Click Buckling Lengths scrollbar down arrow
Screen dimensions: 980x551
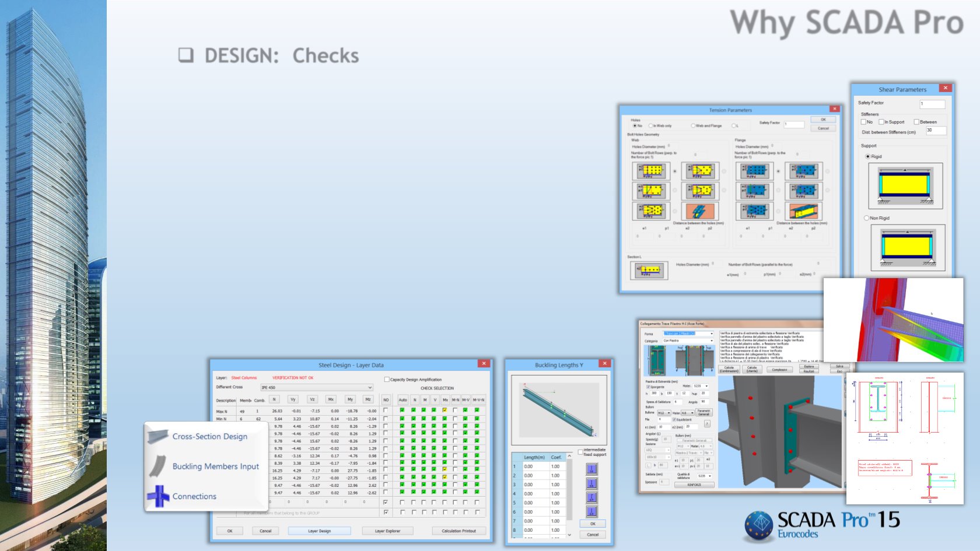tap(569, 535)
